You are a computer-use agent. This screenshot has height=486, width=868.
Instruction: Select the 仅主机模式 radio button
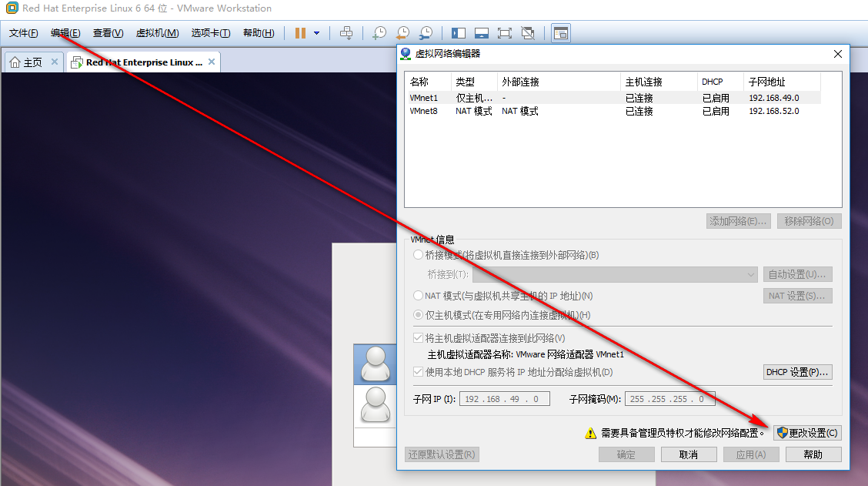(x=419, y=315)
